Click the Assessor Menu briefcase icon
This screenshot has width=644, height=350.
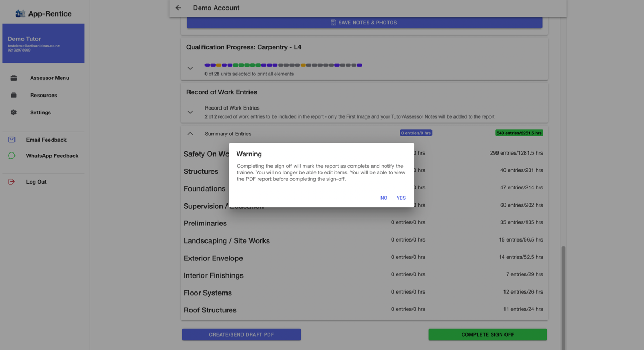(x=13, y=78)
